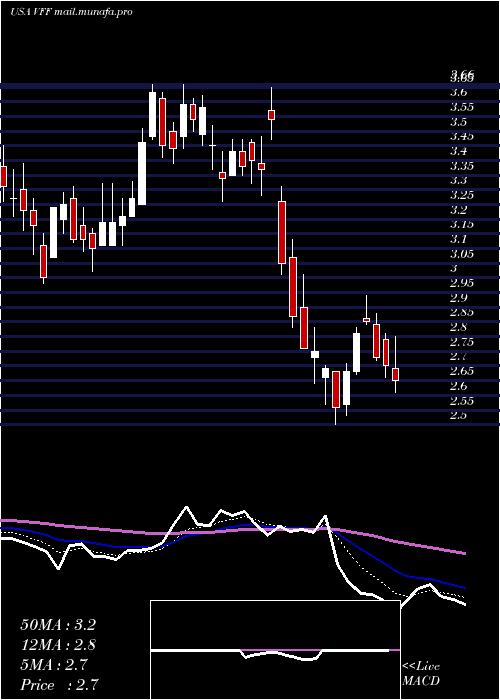Image resolution: width=500 pixels, height=700 pixels.
Task: Click the 3.5 price axis label
Action: (458, 122)
